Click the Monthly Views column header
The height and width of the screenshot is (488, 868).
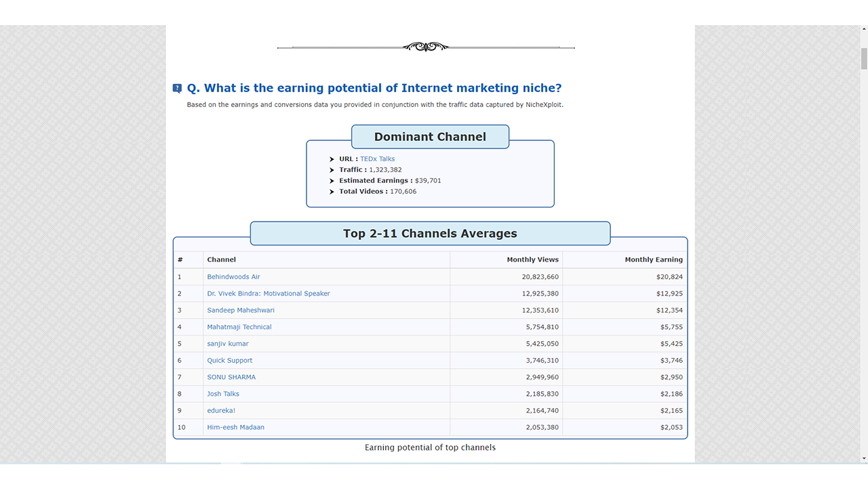(532, 259)
